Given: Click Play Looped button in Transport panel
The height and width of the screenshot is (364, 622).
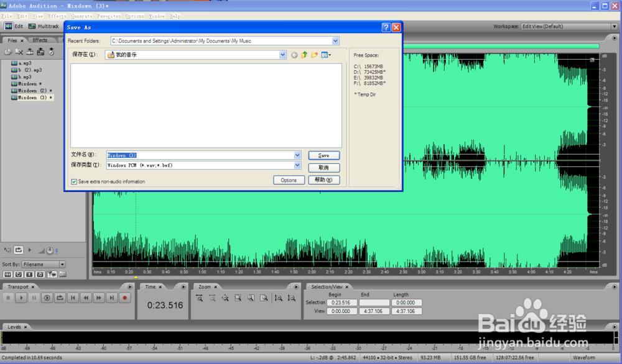Looking at the screenshot, I should 60,298.
